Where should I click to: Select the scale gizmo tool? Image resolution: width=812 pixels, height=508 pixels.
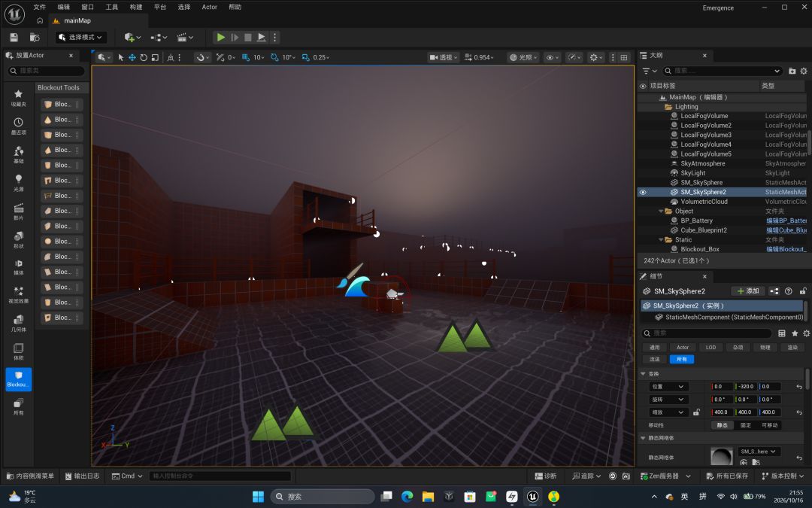(x=155, y=57)
